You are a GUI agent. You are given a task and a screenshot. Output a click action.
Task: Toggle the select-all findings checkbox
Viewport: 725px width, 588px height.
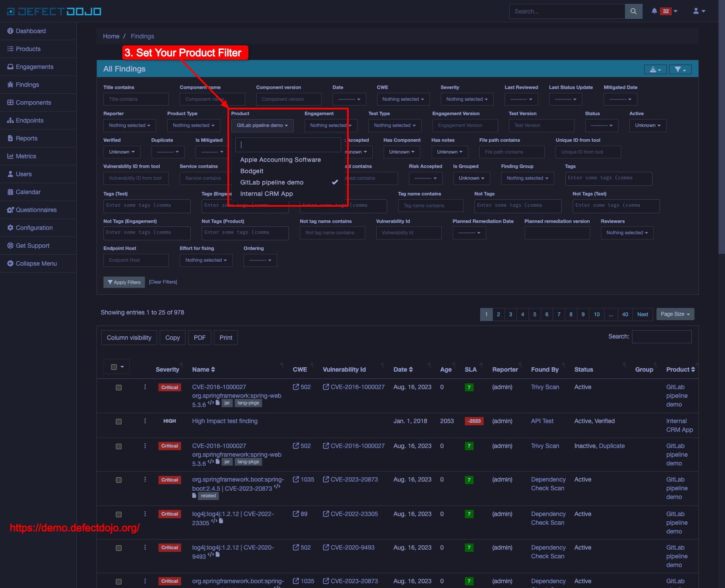[x=114, y=367]
